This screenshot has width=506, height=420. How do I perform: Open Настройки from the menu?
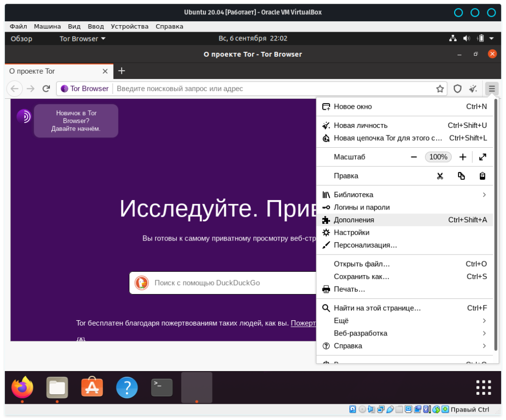(351, 233)
